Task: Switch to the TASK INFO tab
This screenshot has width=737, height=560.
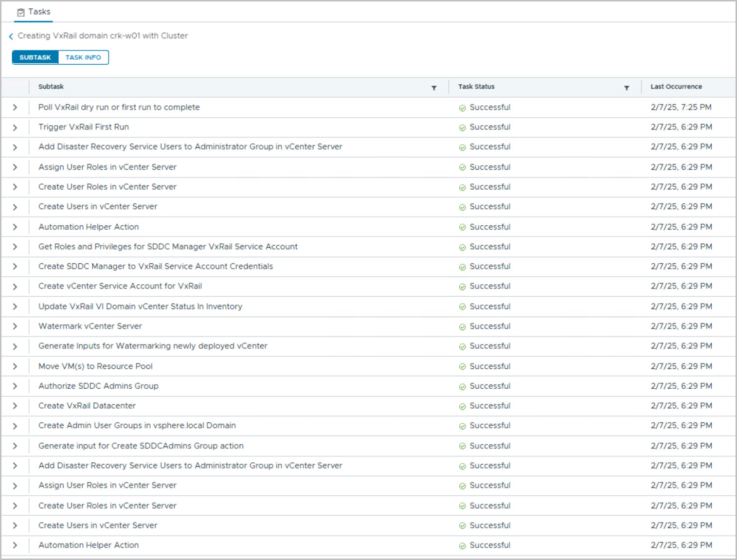Action: [83, 57]
